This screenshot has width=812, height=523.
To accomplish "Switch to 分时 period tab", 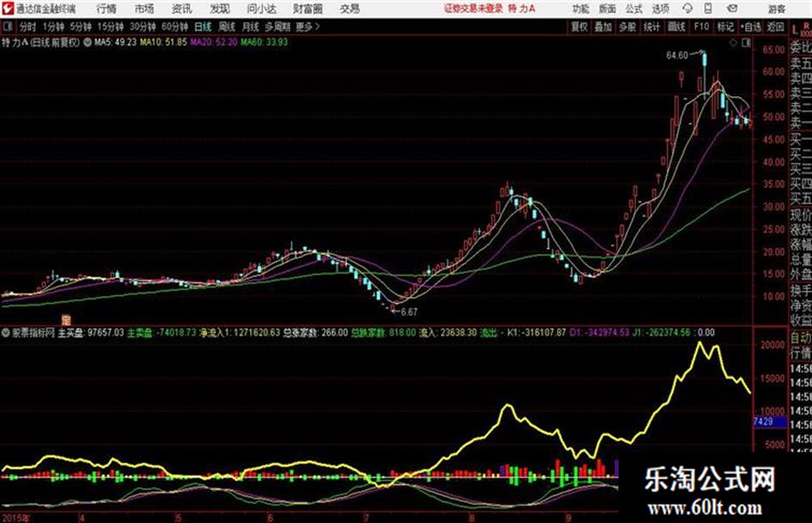I will 27,27.
